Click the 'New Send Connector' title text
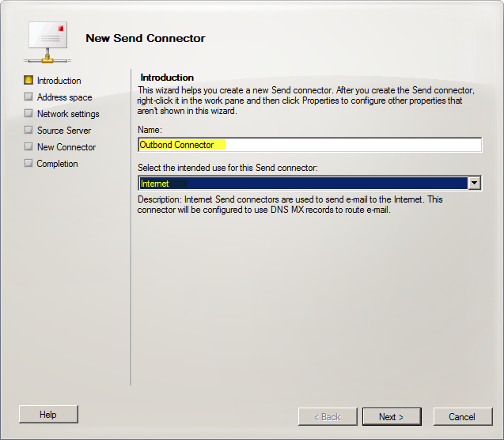504x440 pixels. click(x=146, y=38)
